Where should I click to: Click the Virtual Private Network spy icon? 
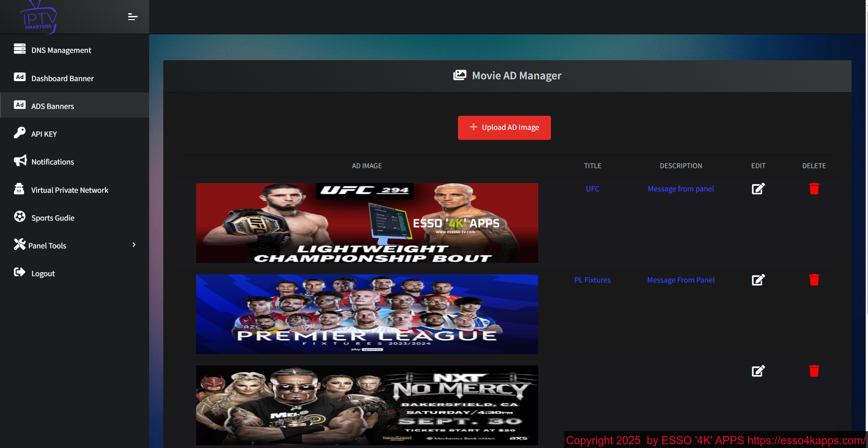click(19, 189)
